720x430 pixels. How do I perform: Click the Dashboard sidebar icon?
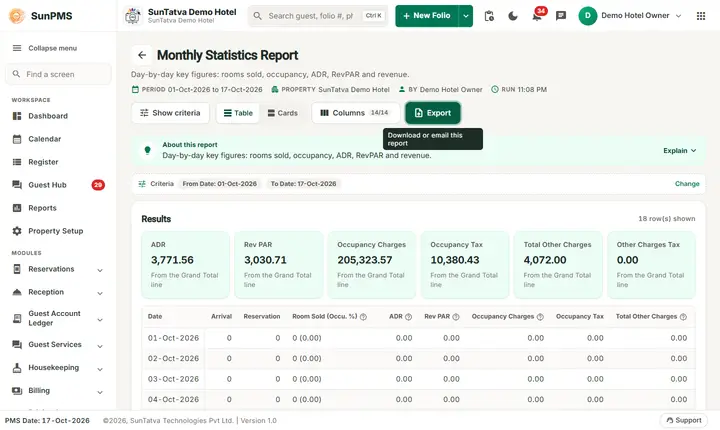[17, 116]
